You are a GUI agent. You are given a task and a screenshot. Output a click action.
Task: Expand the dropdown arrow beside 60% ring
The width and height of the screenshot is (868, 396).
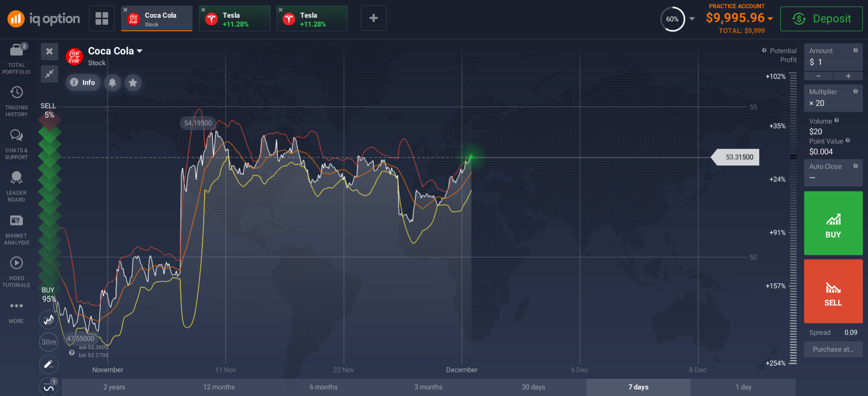[692, 19]
